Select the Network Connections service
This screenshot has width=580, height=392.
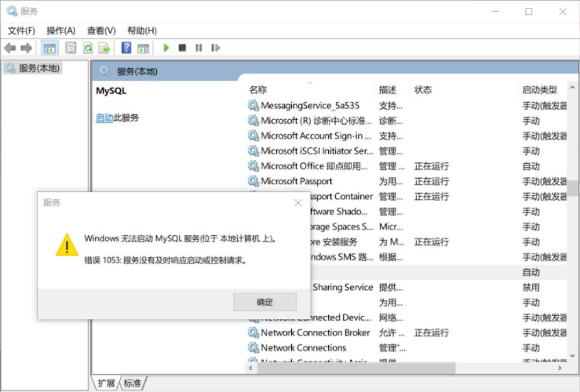click(x=407, y=347)
